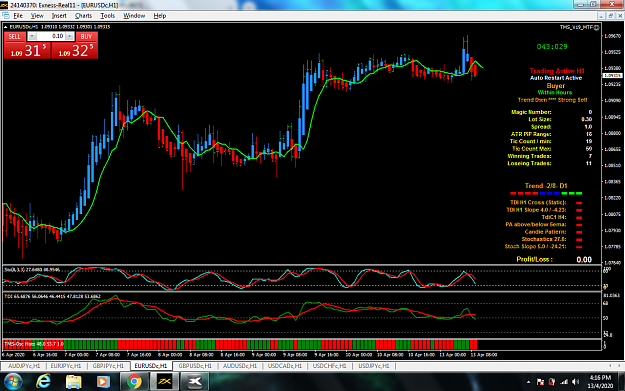Click the Trend -2/8- D1 label
The height and width of the screenshot is (391, 625).
546,186
